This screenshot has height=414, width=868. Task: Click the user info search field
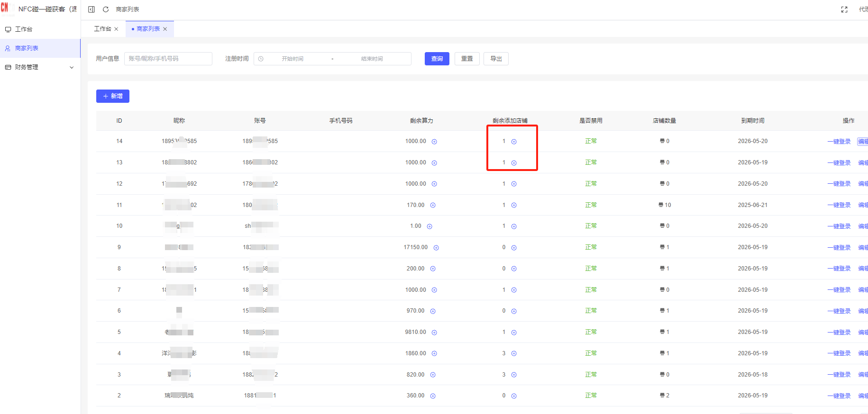[x=168, y=59]
